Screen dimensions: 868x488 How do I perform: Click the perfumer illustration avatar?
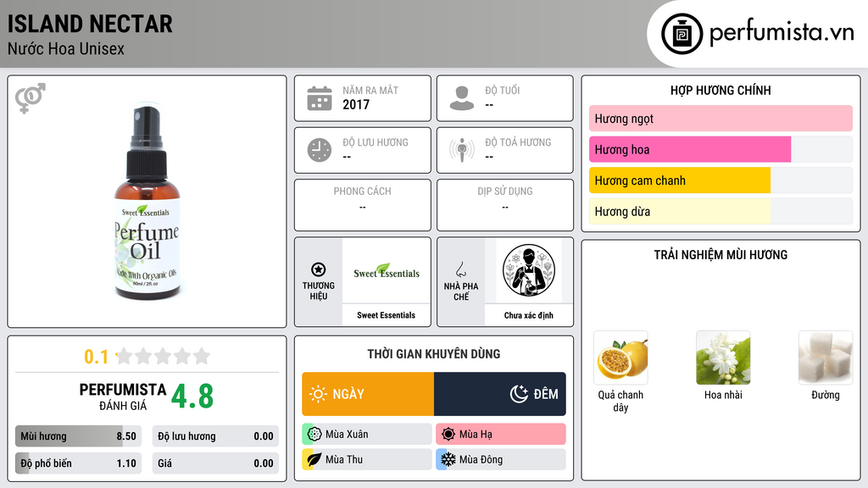529,270
